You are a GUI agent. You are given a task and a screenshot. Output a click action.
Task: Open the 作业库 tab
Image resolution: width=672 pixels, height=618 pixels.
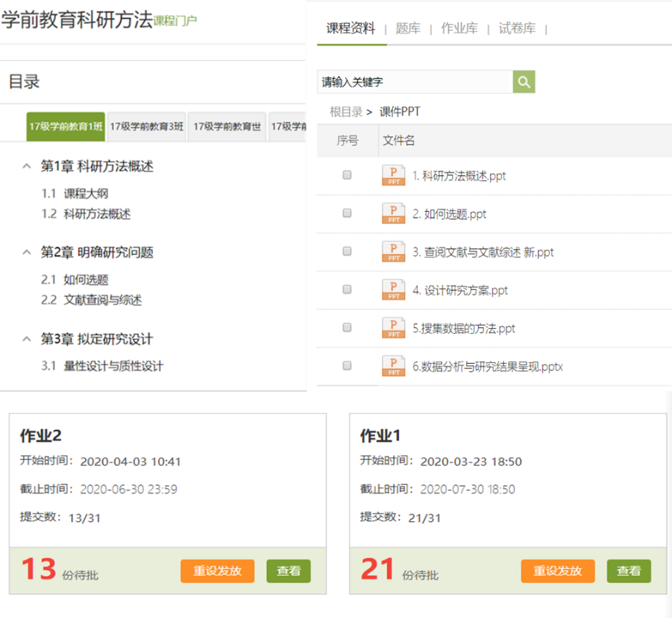[x=459, y=28]
